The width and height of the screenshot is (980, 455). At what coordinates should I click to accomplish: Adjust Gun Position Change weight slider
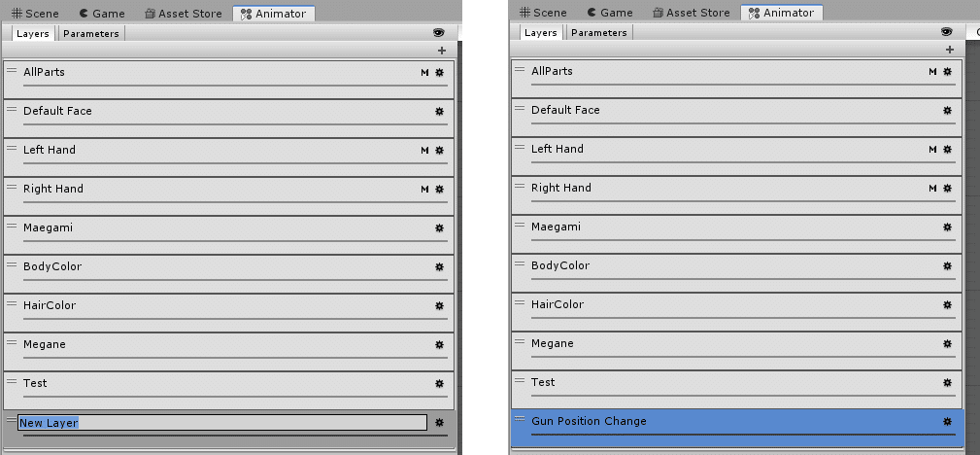pyautogui.click(x=743, y=435)
